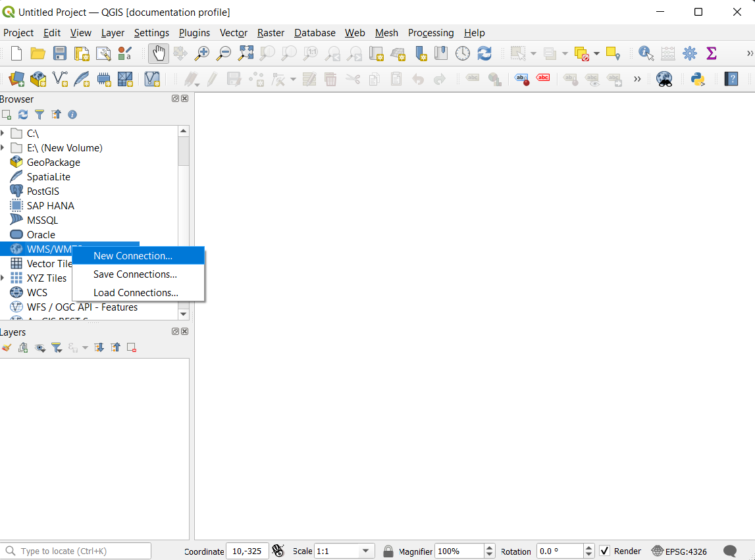Launch the MetaSearch catalog tool
755x560 pixels.
point(665,78)
